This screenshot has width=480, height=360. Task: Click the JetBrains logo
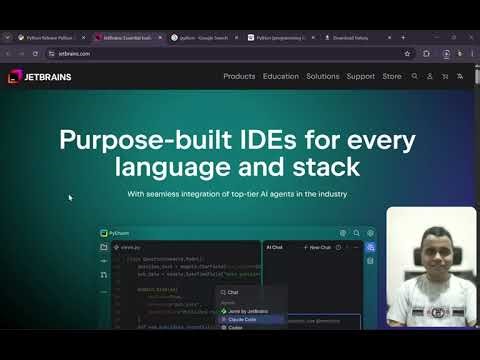point(40,77)
